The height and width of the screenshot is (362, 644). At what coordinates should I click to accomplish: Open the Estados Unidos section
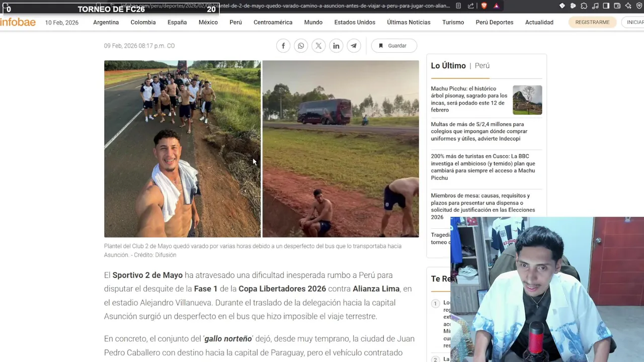(x=355, y=23)
